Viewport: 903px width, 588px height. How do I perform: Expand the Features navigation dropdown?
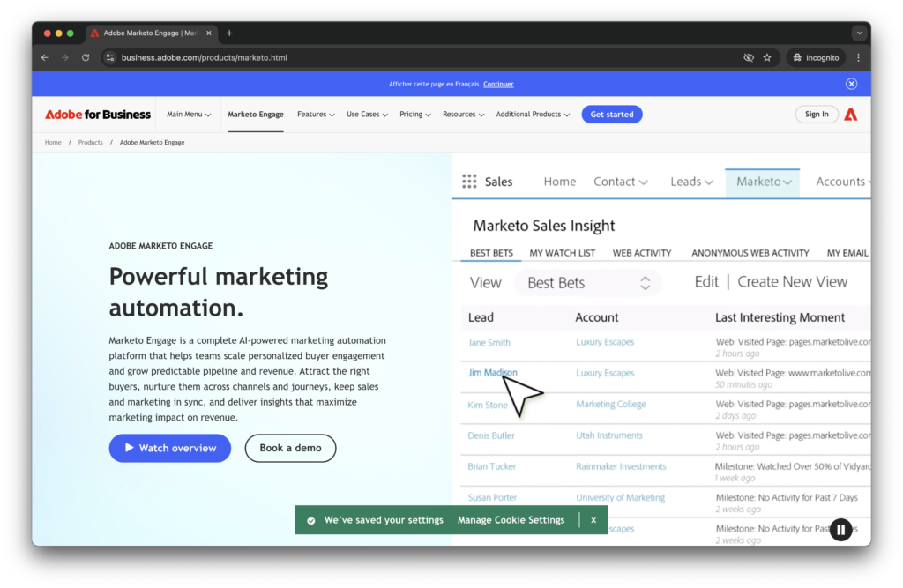pos(316,114)
